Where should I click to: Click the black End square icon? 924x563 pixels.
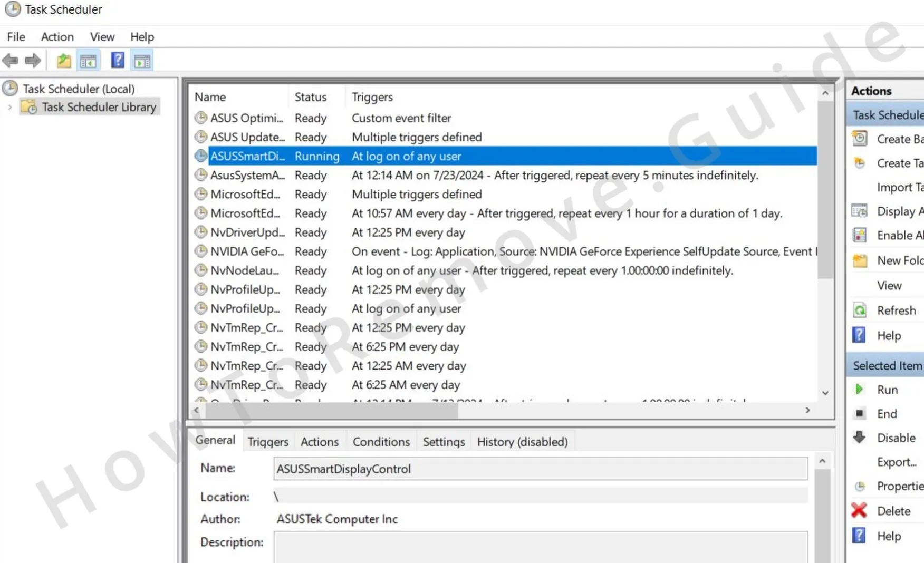pyautogui.click(x=860, y=413)
